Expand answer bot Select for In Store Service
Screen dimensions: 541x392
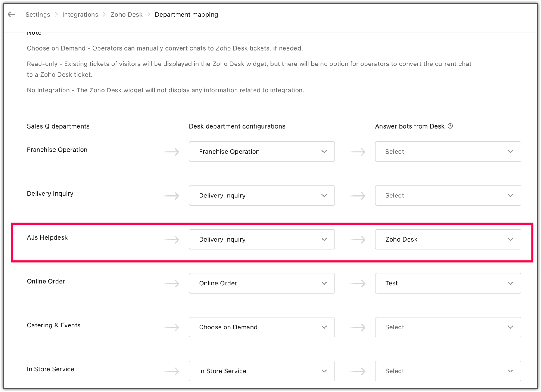click(x=448, y=371)
